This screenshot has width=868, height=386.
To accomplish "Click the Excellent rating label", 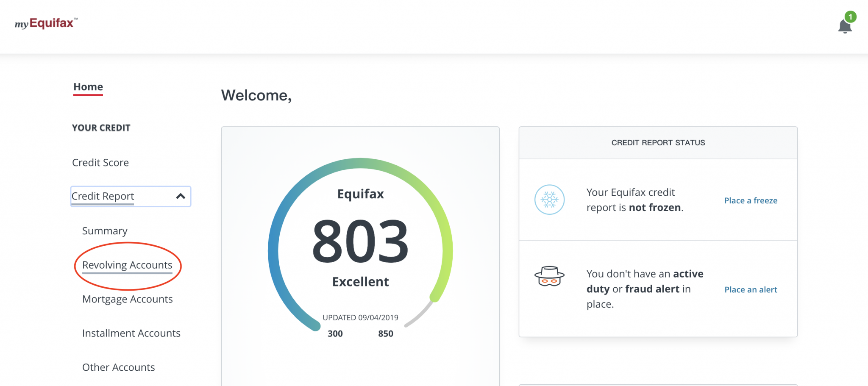I will (360, 282).
